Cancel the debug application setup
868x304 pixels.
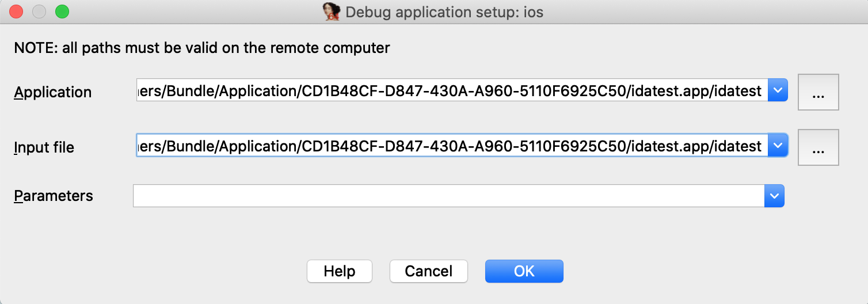[x=429, y=271]
